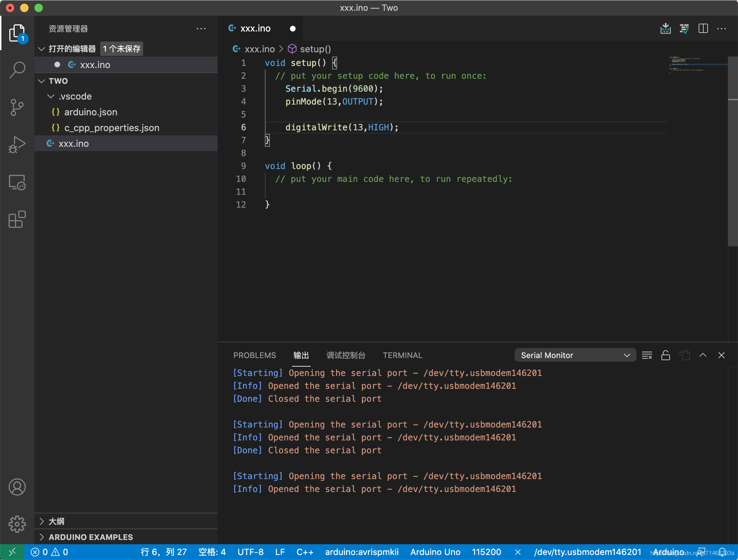Click Arduino Uno board selector in status bar

435,552
